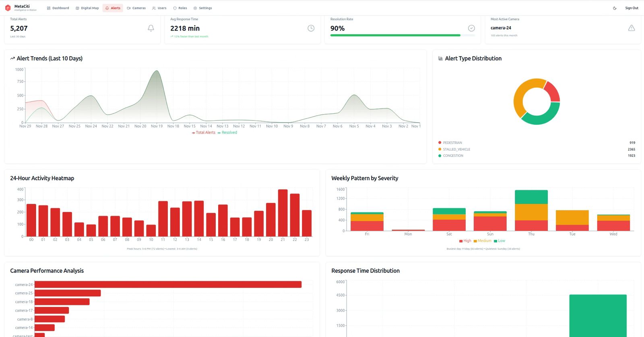The image size is (644, 337).
Task: Click the clock icon in Avg Response Time
Action: (x=311, y=28)
